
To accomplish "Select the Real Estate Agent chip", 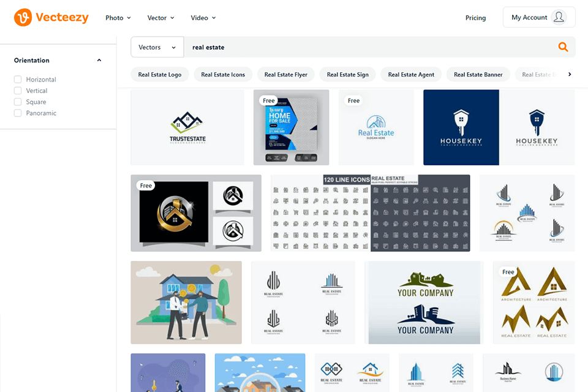I will (x=411, y=74).
